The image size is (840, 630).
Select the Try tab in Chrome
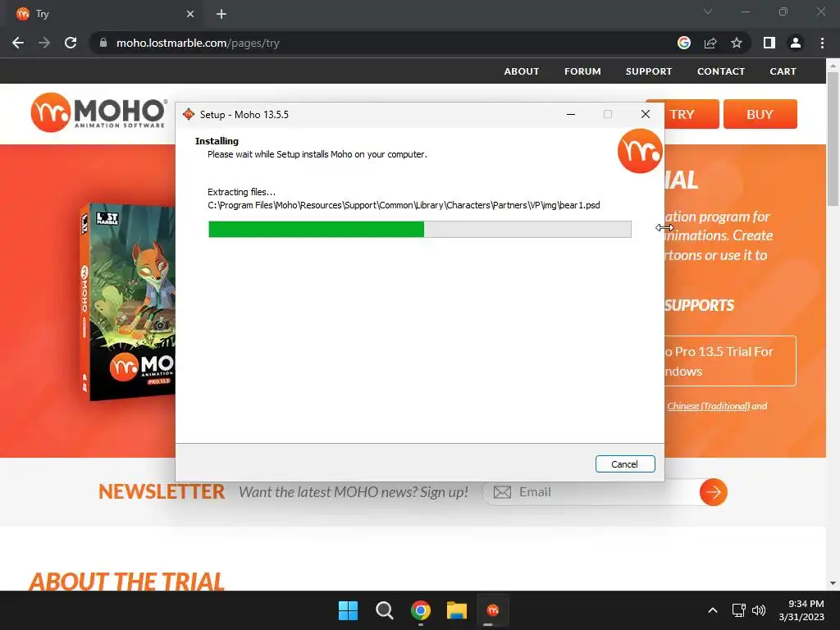104,14
